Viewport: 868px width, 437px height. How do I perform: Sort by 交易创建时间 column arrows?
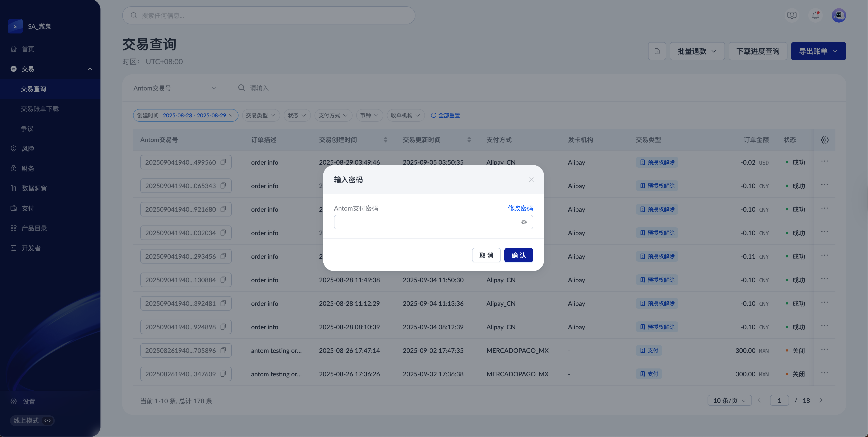pos(385,140)
